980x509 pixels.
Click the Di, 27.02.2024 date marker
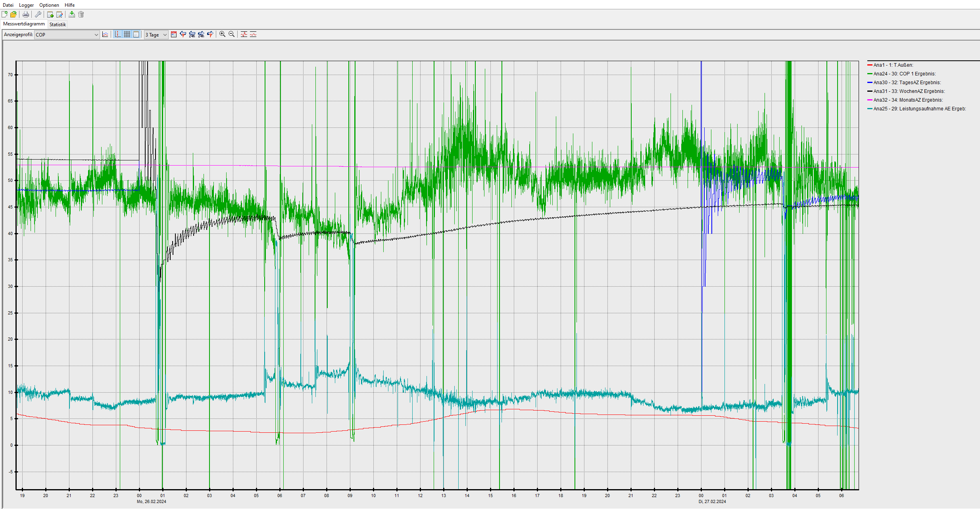click(x=712, y=501)
